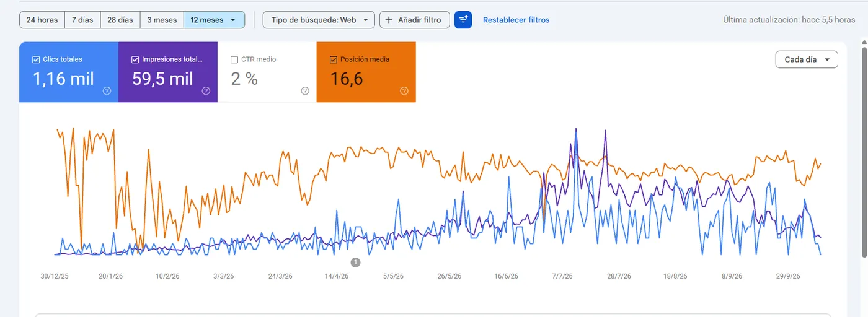Select the Impresiones totales purple card
Image resolution: width=868 pixels, height=317 pixels.
tap(168, 72)
